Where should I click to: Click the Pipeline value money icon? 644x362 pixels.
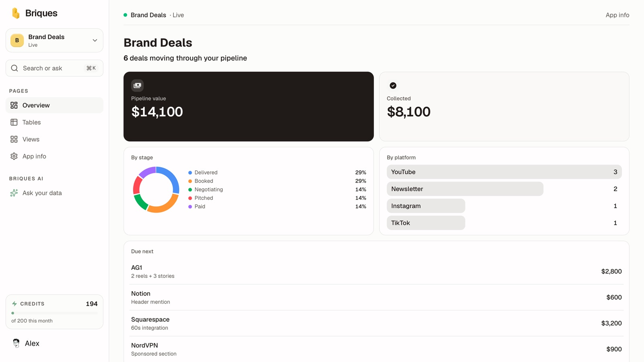(x=137, y=85)
